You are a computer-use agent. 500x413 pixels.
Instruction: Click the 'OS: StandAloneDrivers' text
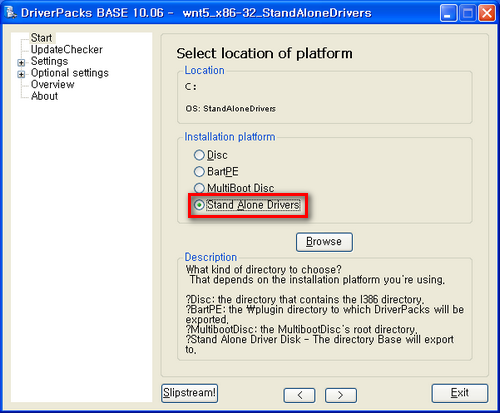pos(230,109)
